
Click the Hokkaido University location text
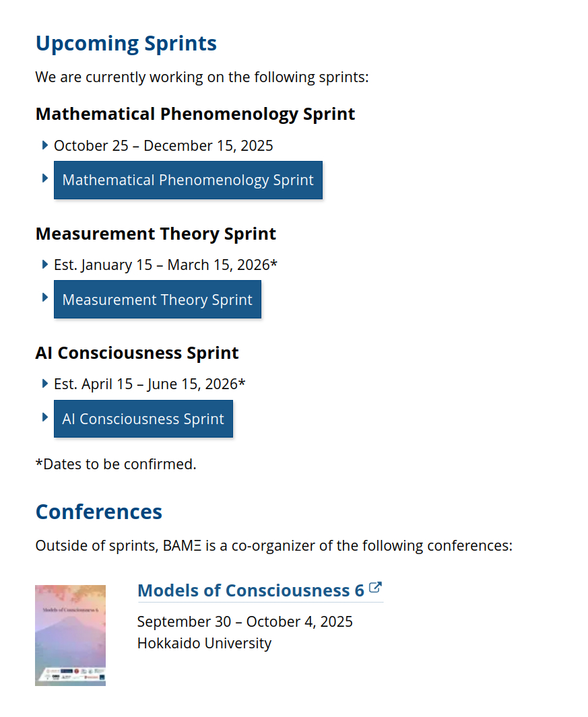click(x=204, y=643)
